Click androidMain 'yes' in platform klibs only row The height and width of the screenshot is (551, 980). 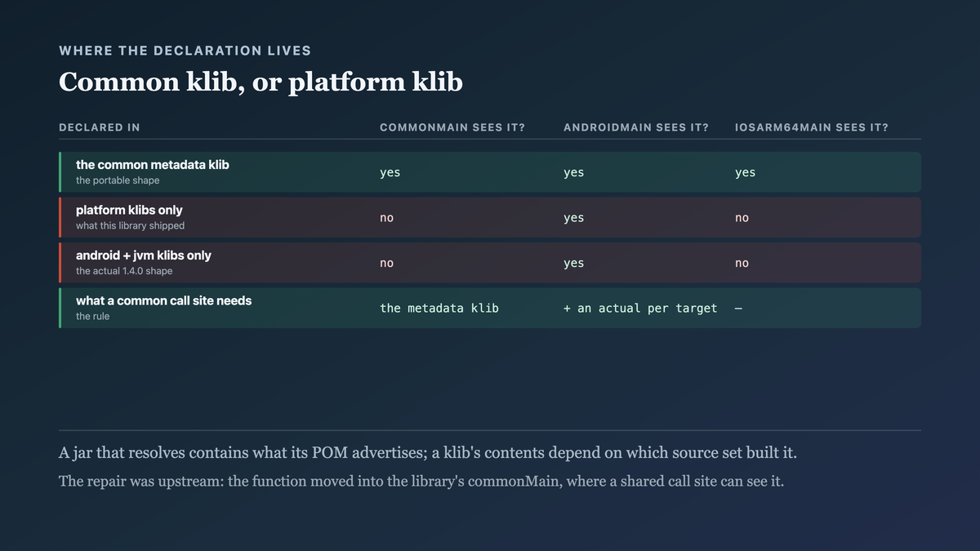pyautogui.click(x=574, y=218)
